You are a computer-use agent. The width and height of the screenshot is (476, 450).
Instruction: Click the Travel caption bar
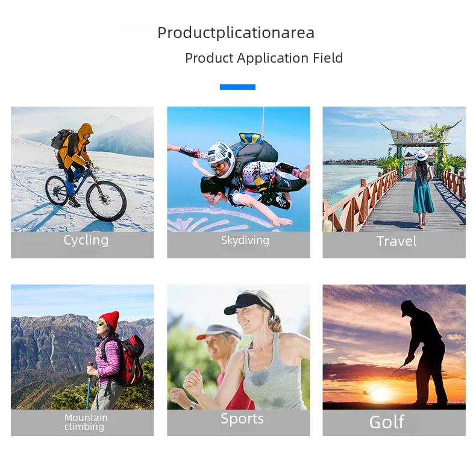click(x=394, y=245)
